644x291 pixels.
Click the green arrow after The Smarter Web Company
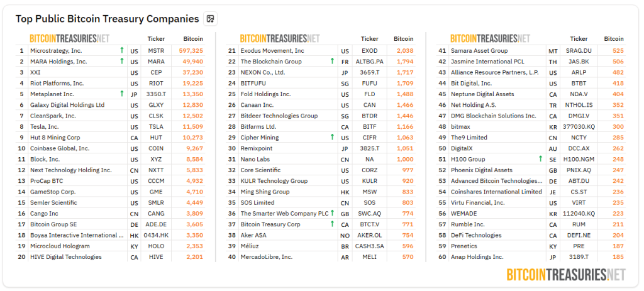click(x=332, y=213)
